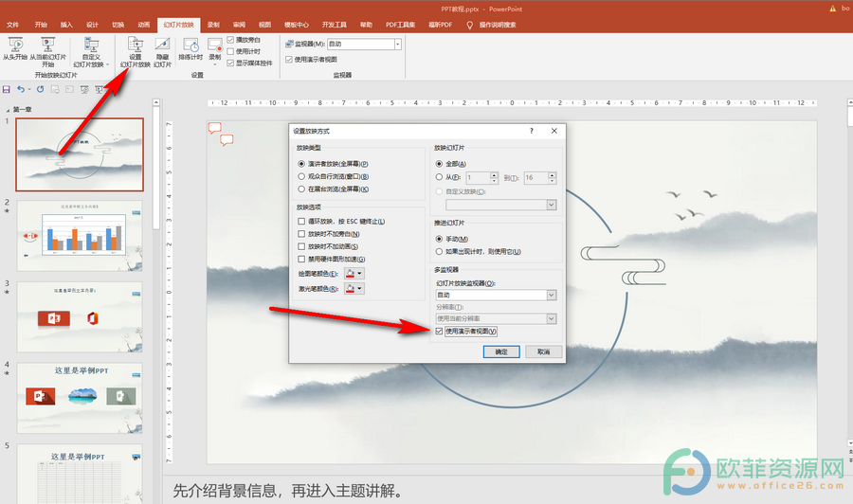Open ribbon 监视器 dropdown
This screenshot has height=504, width=853.
(398, 44)
